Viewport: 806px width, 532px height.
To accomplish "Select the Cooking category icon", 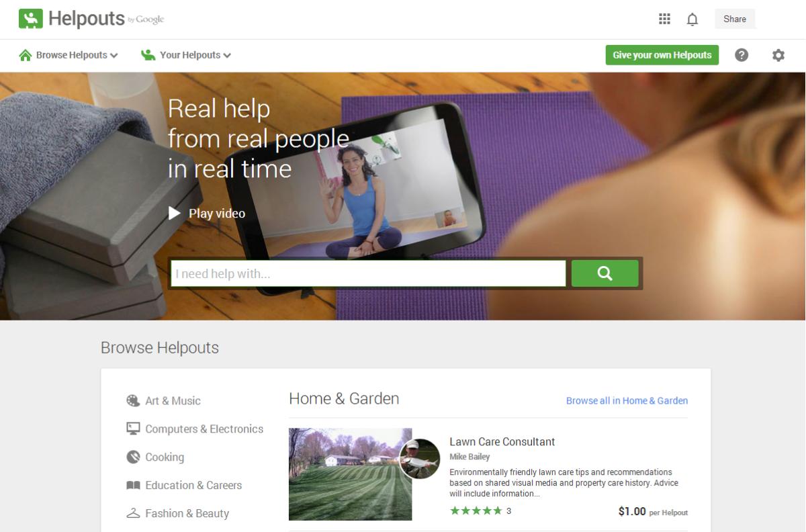I will coord(133,457).
